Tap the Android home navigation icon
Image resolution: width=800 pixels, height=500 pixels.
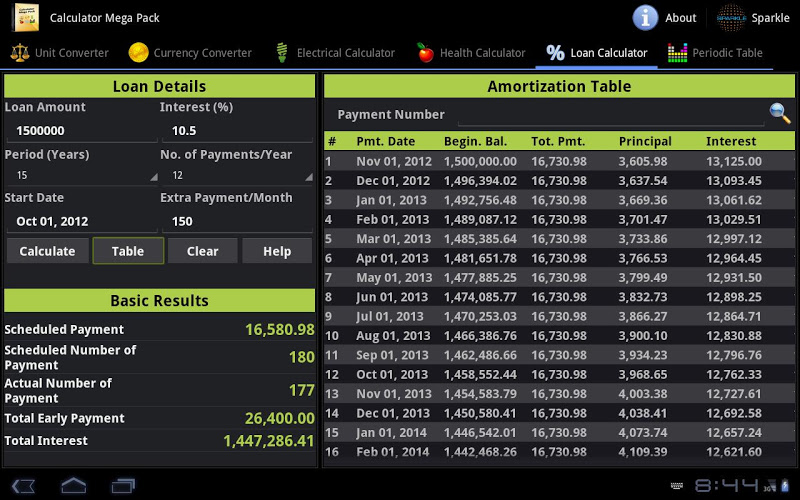(x=73, y=485)
